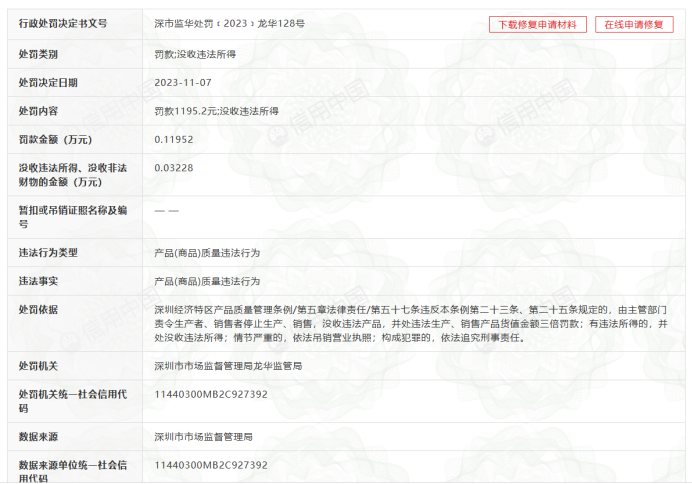
Task: Click the 数据来源单位统一社会信用代码 label
Action: 73,472
